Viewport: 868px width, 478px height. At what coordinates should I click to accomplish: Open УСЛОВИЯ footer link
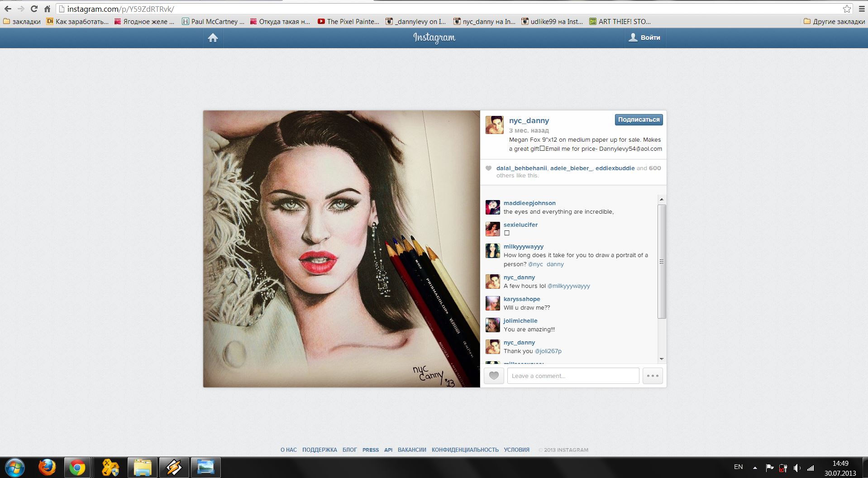tap(516, 450)
